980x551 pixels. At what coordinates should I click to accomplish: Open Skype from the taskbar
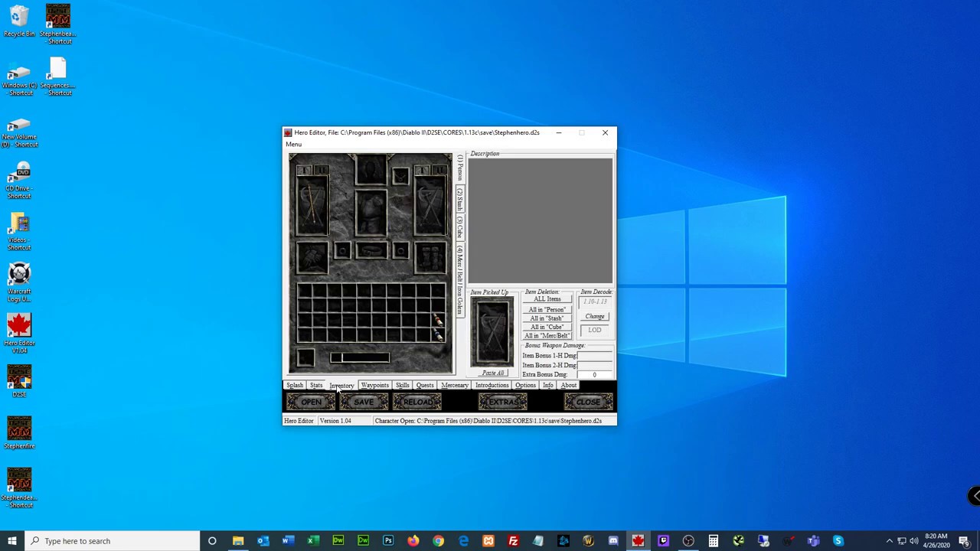click(838, 541)
